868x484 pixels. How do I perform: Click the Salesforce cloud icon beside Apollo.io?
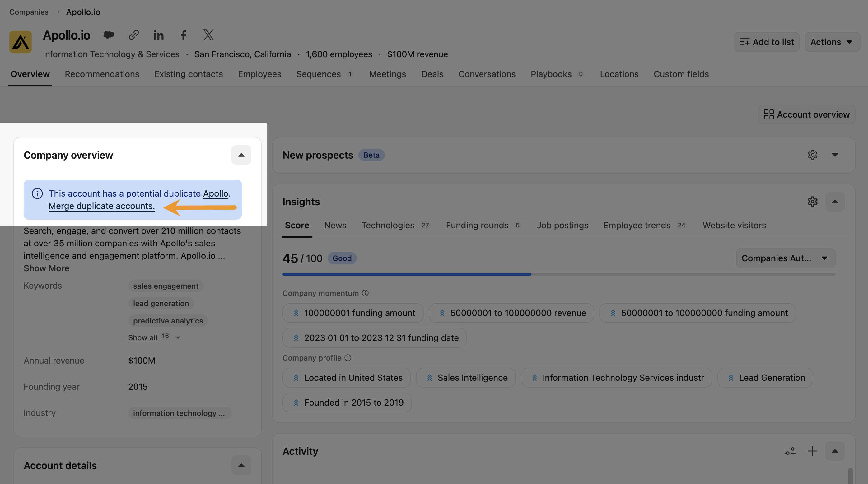[x=109, y=35]
